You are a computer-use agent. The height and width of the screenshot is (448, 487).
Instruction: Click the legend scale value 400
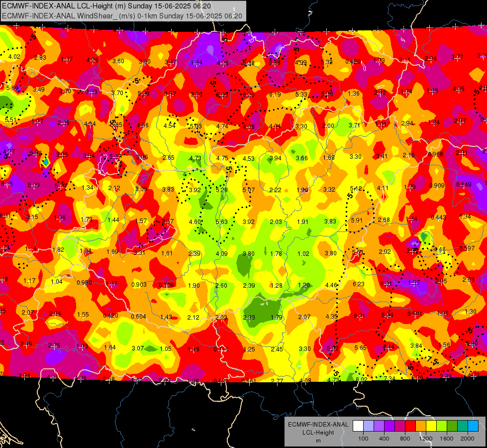coord(384,439)
